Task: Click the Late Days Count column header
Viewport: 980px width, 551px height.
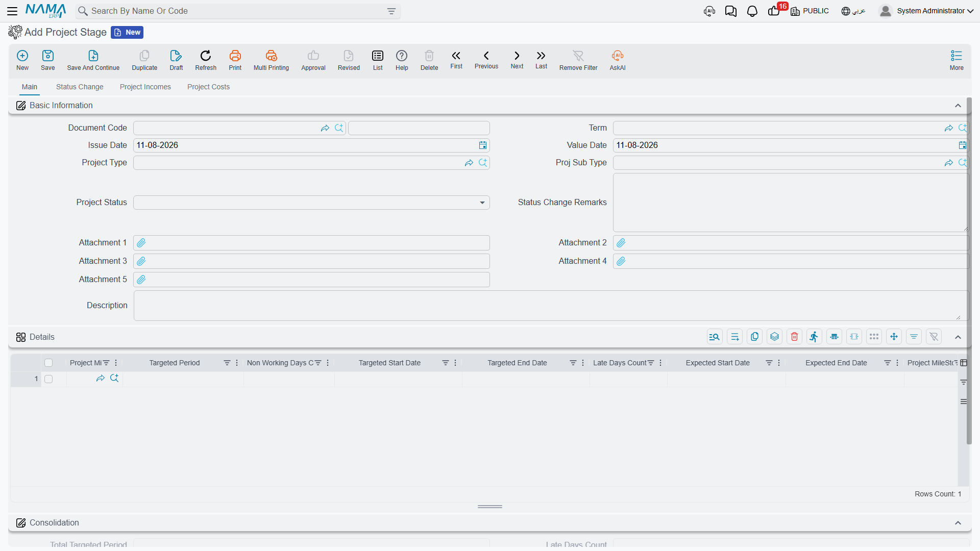Action: (620, 363)
